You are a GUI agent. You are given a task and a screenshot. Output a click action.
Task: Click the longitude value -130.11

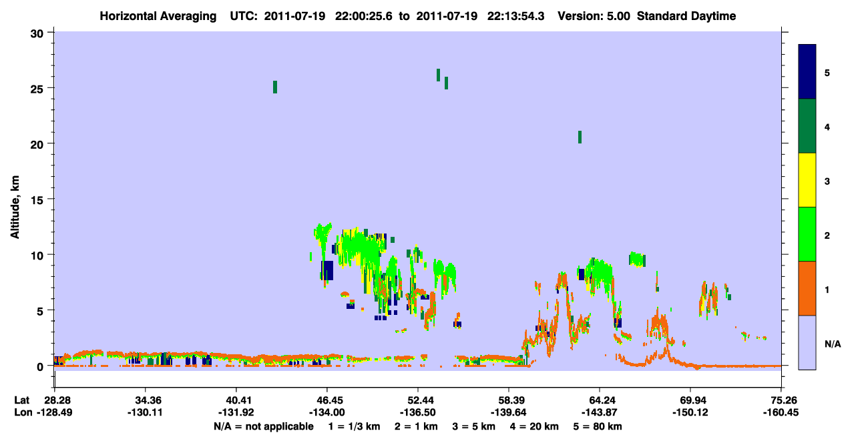click(x=146, y=412)
